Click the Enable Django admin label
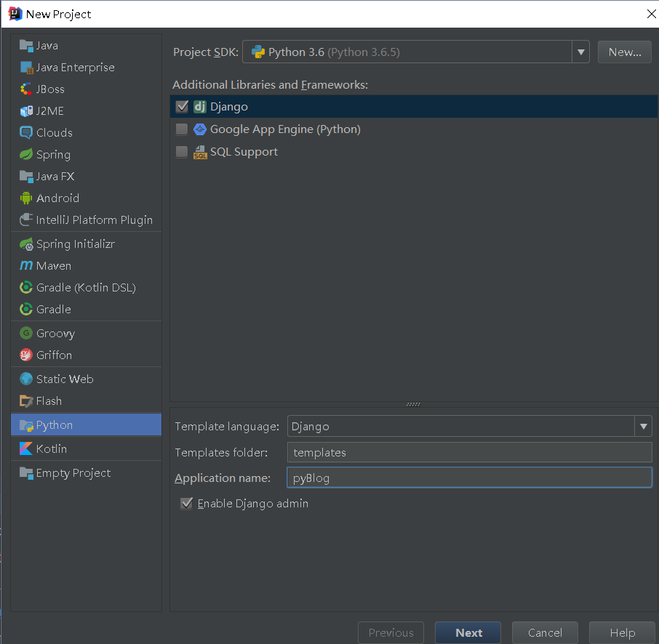Image resolution: width=659 pixels, height=644 pixels. [252, 503]
